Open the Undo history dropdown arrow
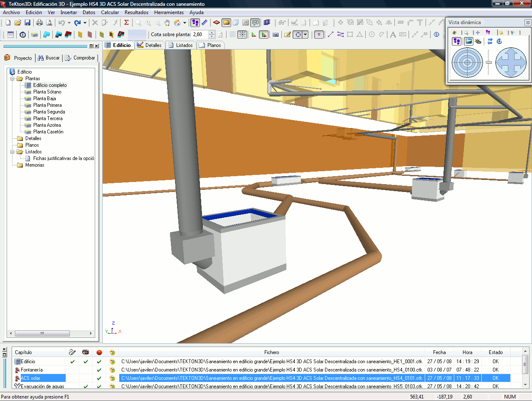 coord(69,23)
